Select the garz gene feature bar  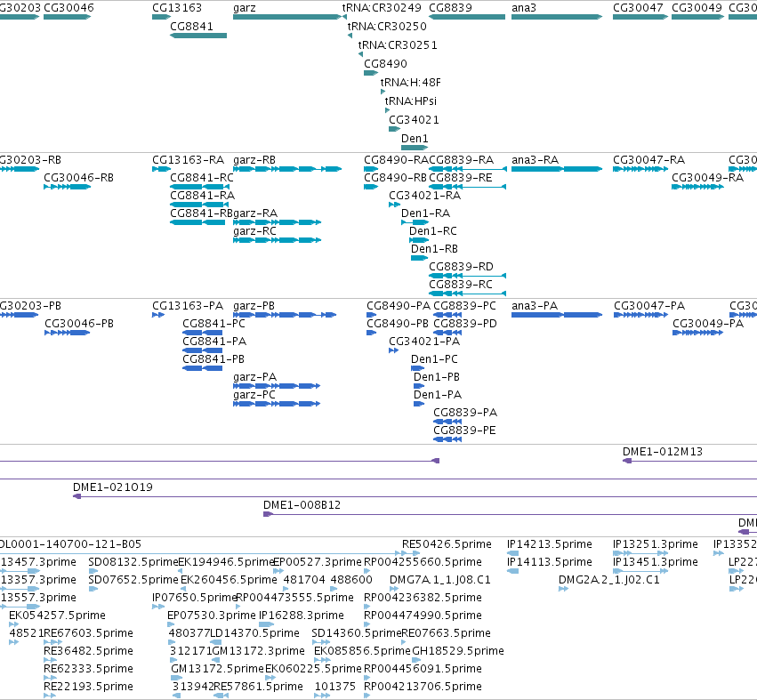pyautogui.click(x=287, y=17)
